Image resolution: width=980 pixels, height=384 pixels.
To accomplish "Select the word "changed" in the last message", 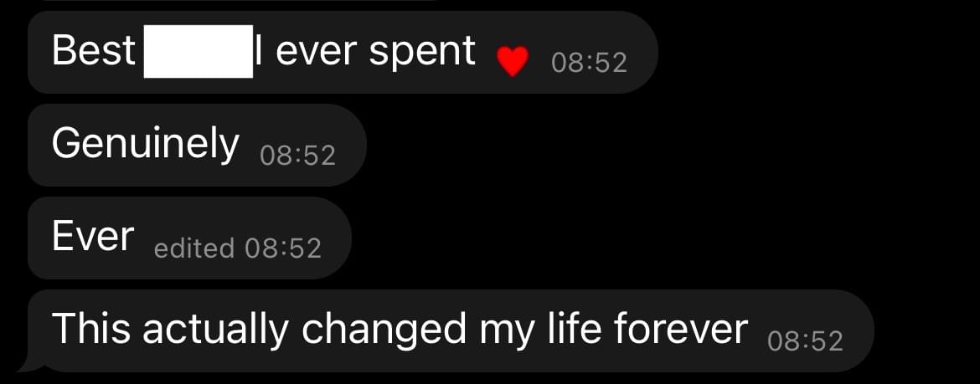I will pyautogui.click(x=384, y=331).
